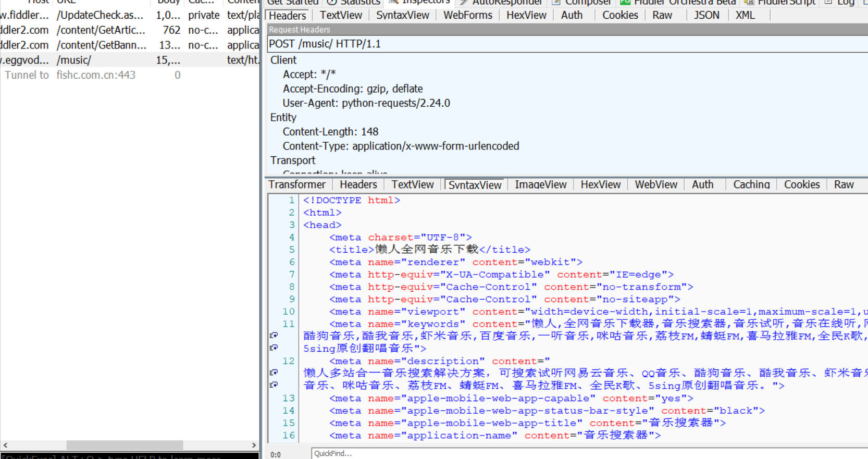Switch request inspector to TextView
Image resolution: width=868 pixels, height=459 pixels.
point(341,16)
